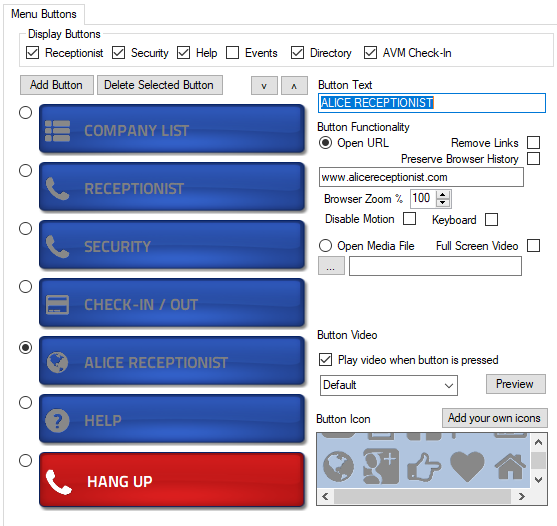This screenshot has width=557, height=526.
Task: Browse for media file with ... button
Action: tap(331, 266)
